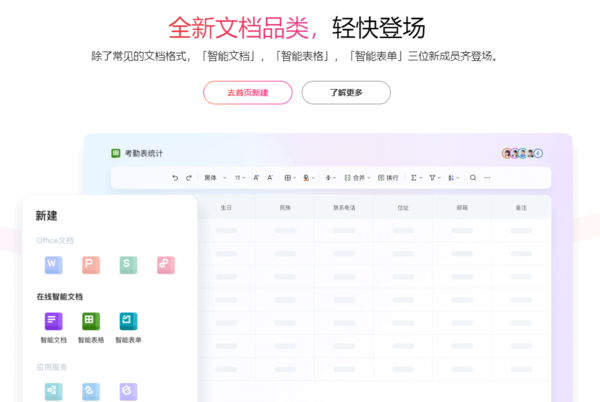Click the 应用服务 section label
600x402 pixels.
click(52, 367)
